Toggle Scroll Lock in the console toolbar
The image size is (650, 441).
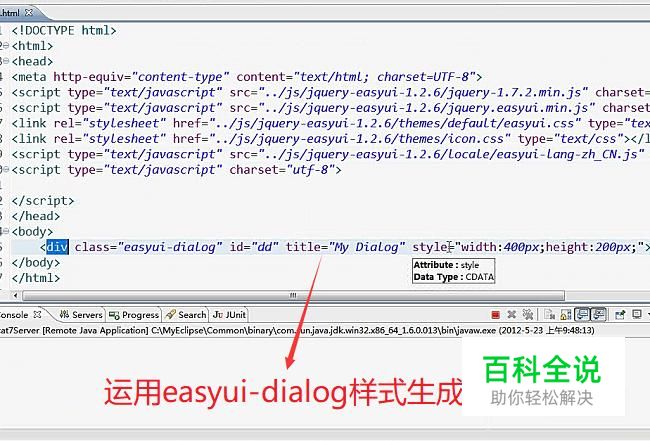click(x=566, y=315)
